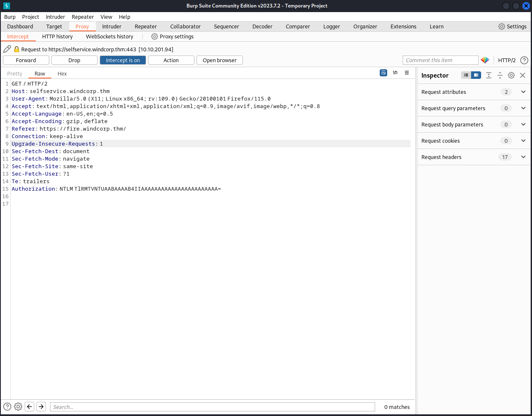Drop the intercepted request

[x=74, y=60]
